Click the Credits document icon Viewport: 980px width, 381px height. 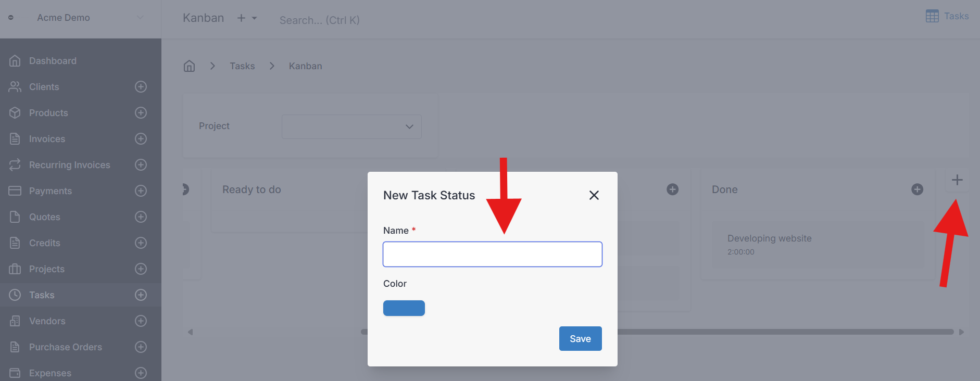coord(15,243)
